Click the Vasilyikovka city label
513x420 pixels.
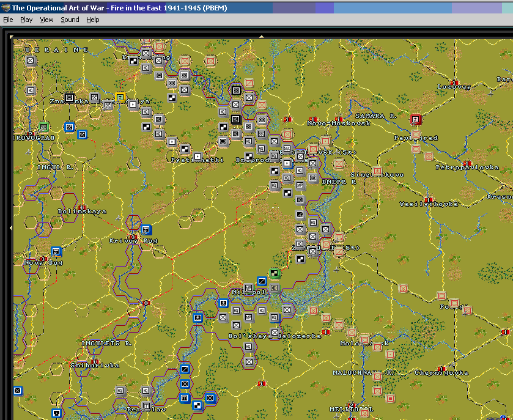(429, 204)
